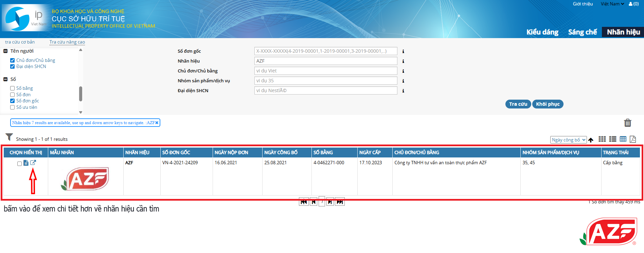Switch to the Sáng chế tab
644x253 pixels.
(x=582, y=32)
